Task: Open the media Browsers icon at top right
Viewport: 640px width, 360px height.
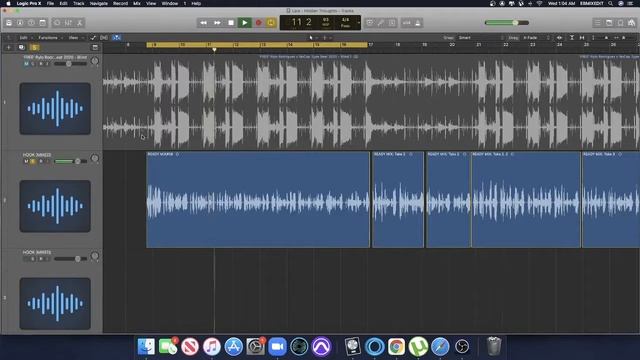Action: tap(631, 23)
